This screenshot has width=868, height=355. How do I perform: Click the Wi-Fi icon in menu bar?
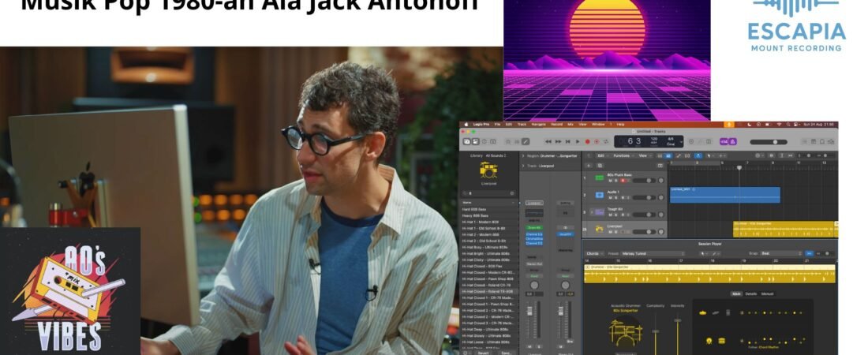tap(779, 125)
